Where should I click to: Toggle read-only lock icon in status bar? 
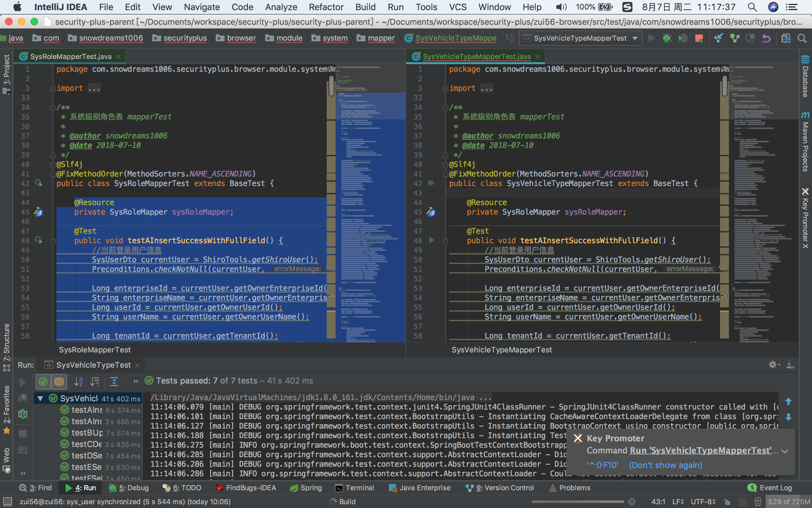[x=727, y=502]
